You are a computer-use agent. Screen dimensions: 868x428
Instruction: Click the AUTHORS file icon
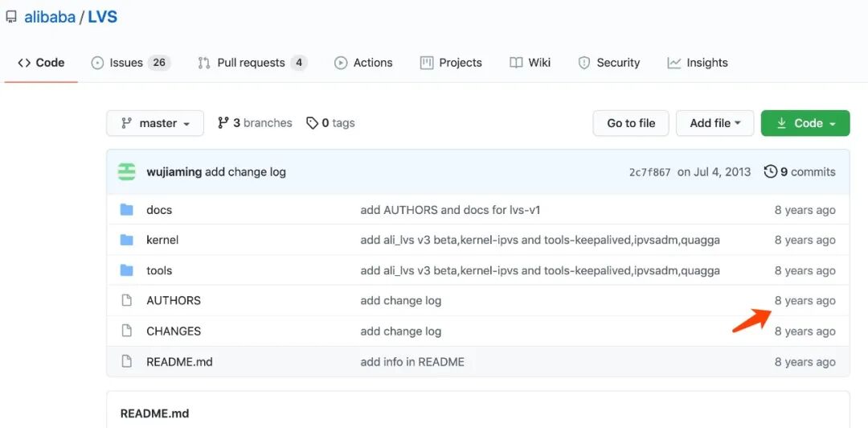[x=127, y=301]
